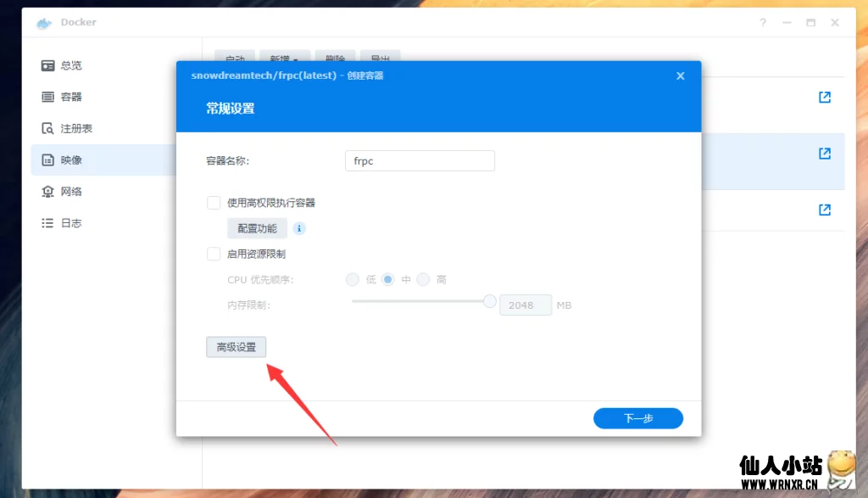Open the 网络 network icon in sidebar

48,192
